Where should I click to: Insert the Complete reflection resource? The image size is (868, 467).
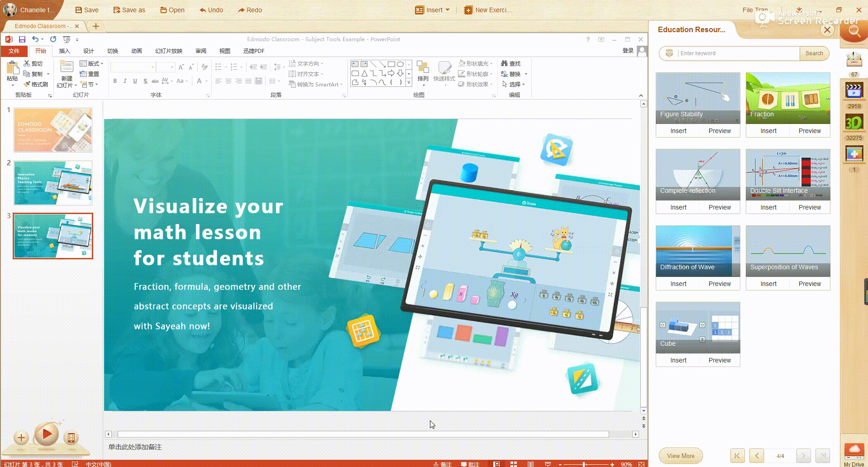pyautogui.click(x=678, y=207)
